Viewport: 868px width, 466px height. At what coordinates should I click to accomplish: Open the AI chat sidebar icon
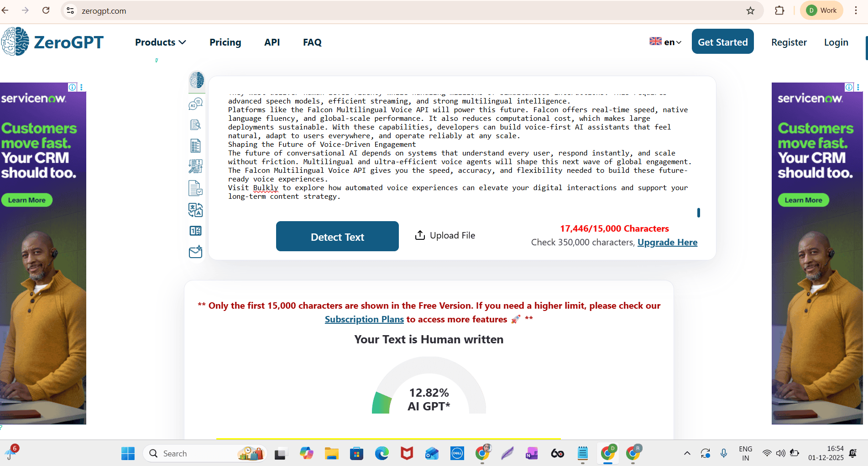(195, 104)
